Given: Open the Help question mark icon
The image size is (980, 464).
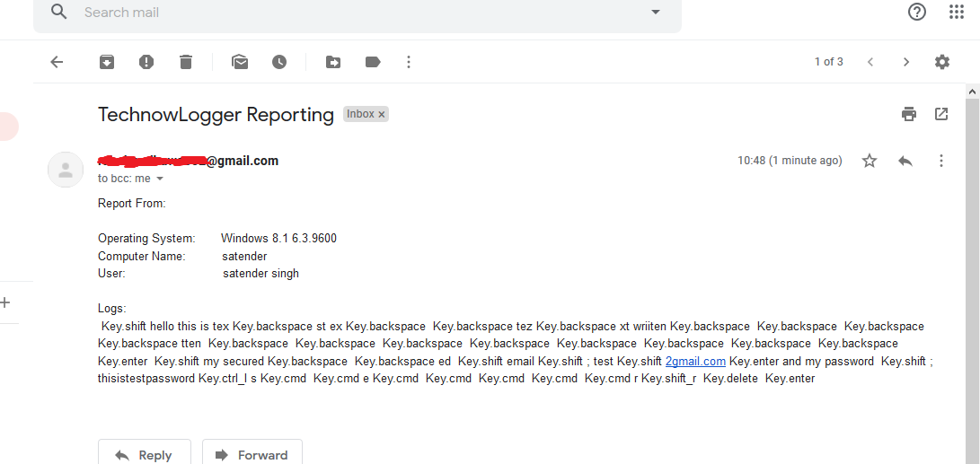Looking at the screenshot, I should (x=917, y=12).
